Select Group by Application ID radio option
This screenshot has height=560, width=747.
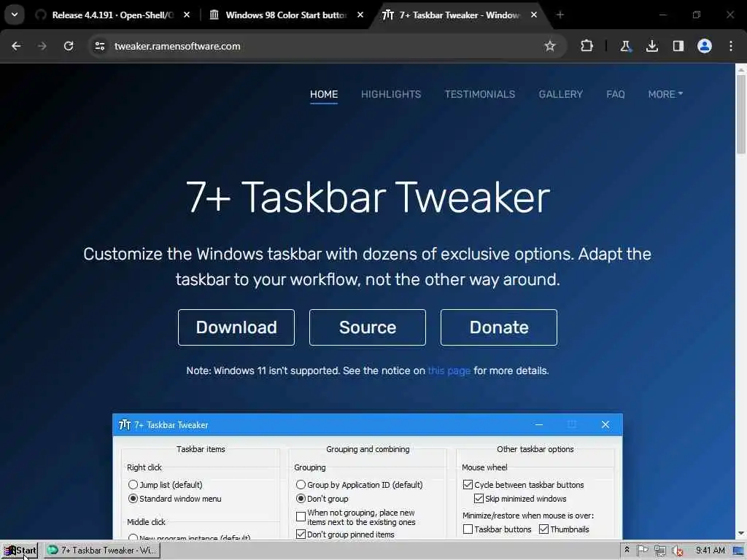tap(301, 485)
